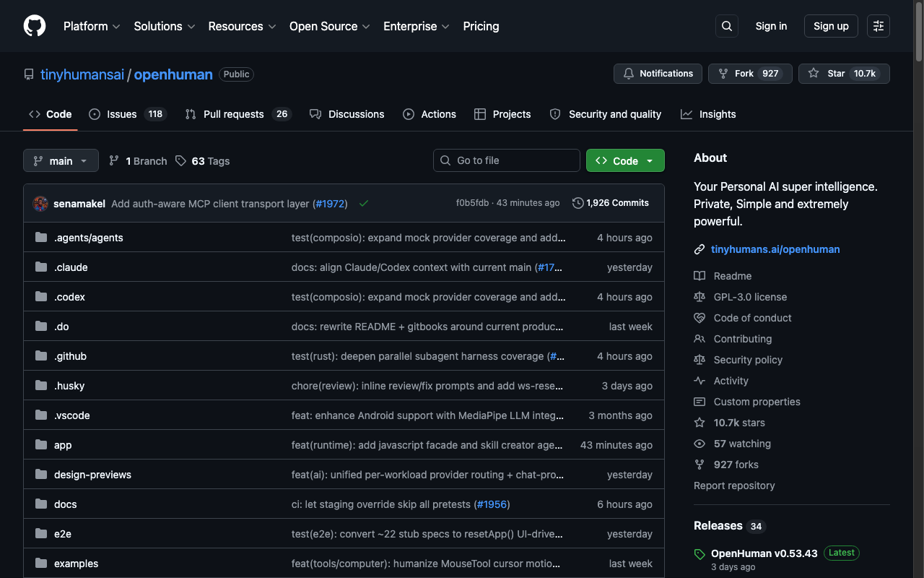Screen dimensions: 924x578
Task: Switch to the Discussions tab
Action: tap(347, 114)
